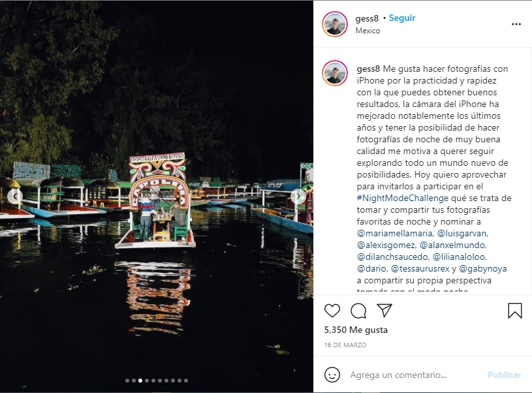The image size is (532, 393).
Task: Click Publicar to post comment
Action: pyautogui.click(x=504, y=375)
